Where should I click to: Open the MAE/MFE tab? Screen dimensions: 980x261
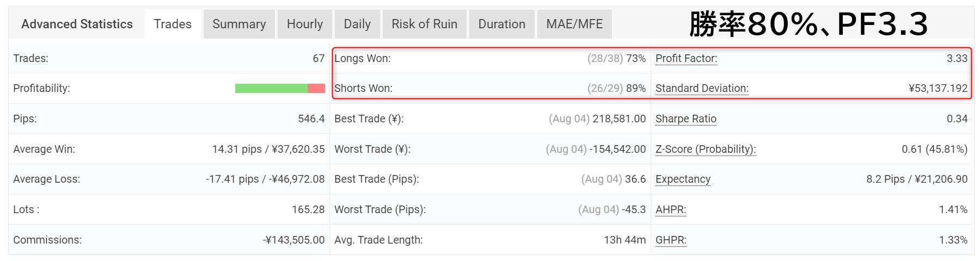[574, 24]
